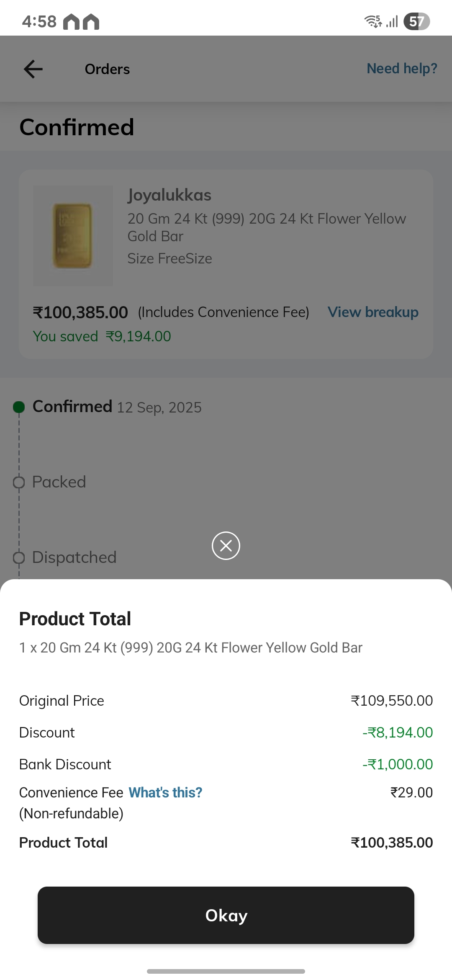Screen dimensions: 452x980
Task: Tap the ₹100,385.00 order price
Action: click(x=80, y=312)
